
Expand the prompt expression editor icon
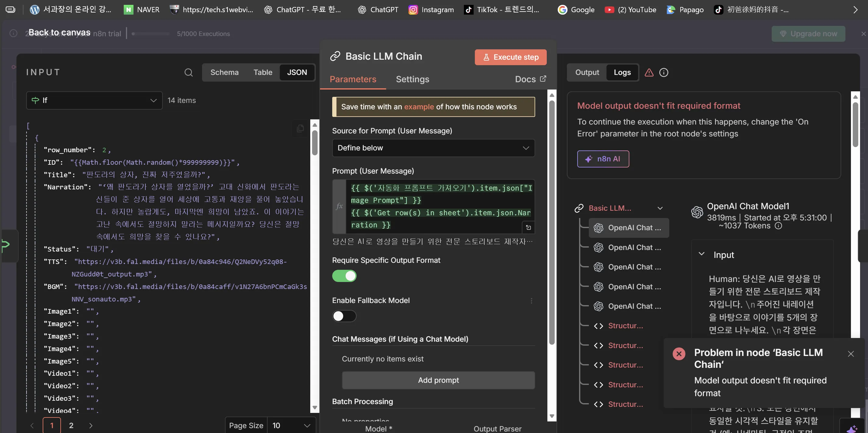pos(528,227)
